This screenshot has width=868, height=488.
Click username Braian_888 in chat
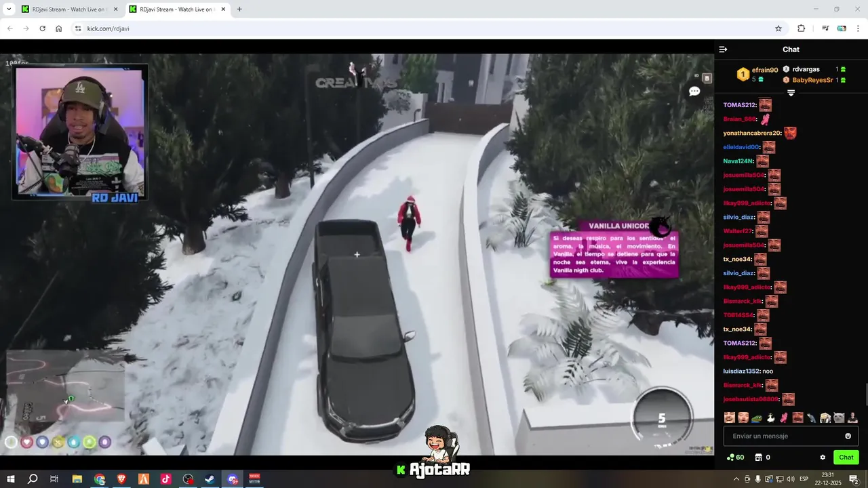click(739, 119)
